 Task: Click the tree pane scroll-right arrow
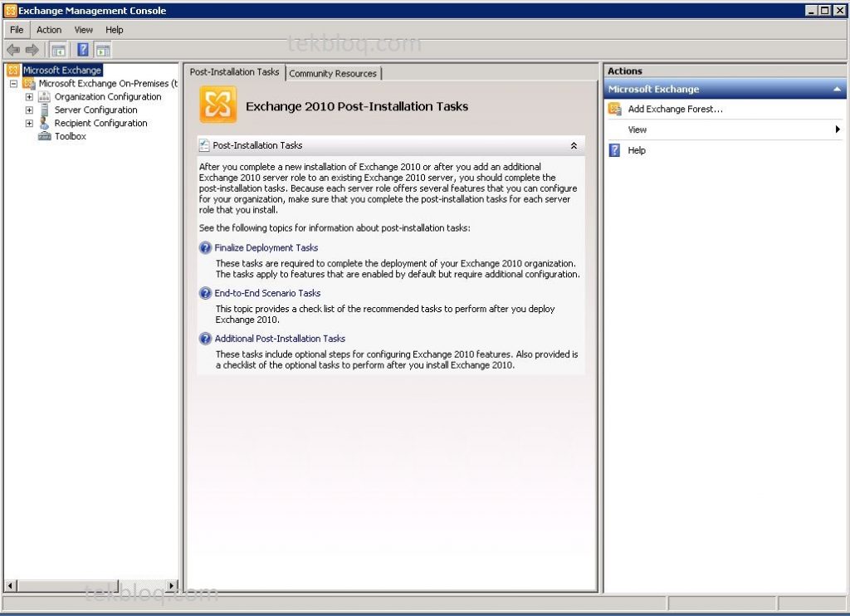[171, 585]
